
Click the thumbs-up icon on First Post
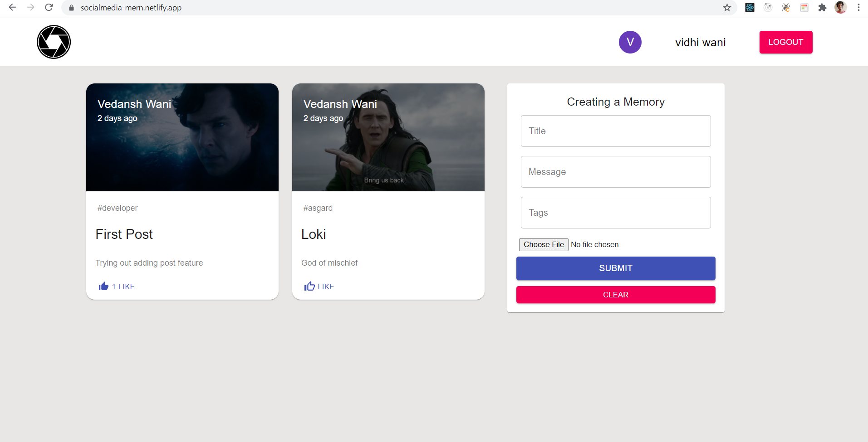(x=103, y=286)
